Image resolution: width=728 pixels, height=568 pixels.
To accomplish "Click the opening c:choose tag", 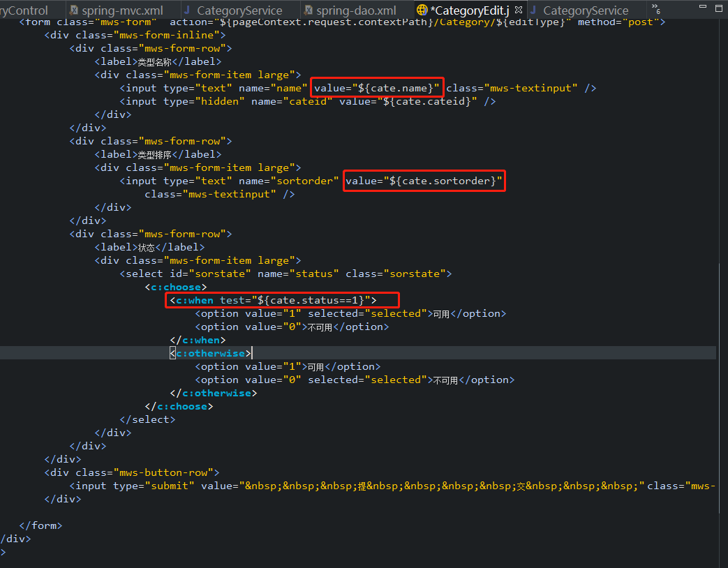I will pyautogui.click(x=176, y=287).
